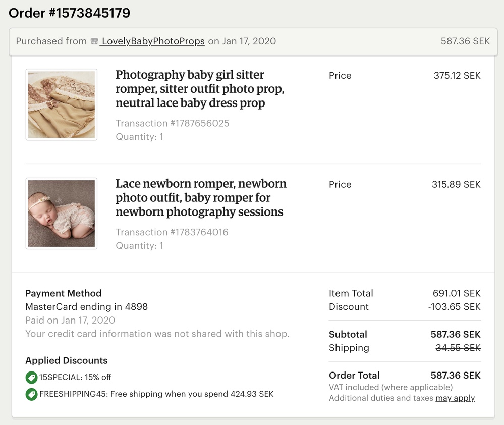
Task: Click the baby girl sitter romper title
Action: pos(200,89)
